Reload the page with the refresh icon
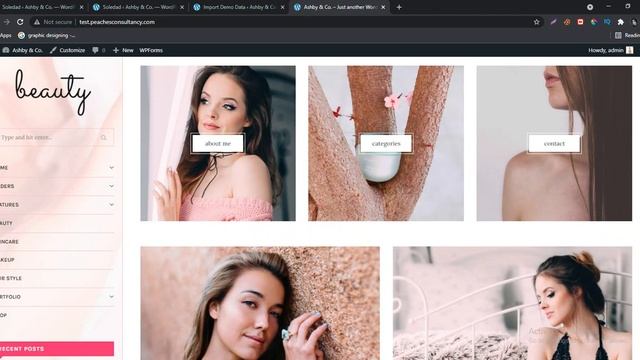640x360 pixels. pos(20,22)
